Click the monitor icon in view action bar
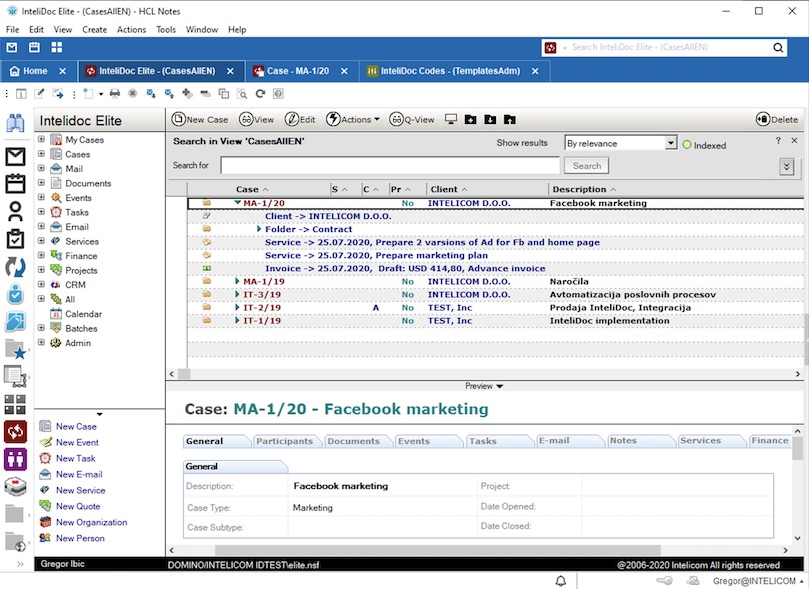Viewport: 809px width, 589px height. (x=451, y=120)
